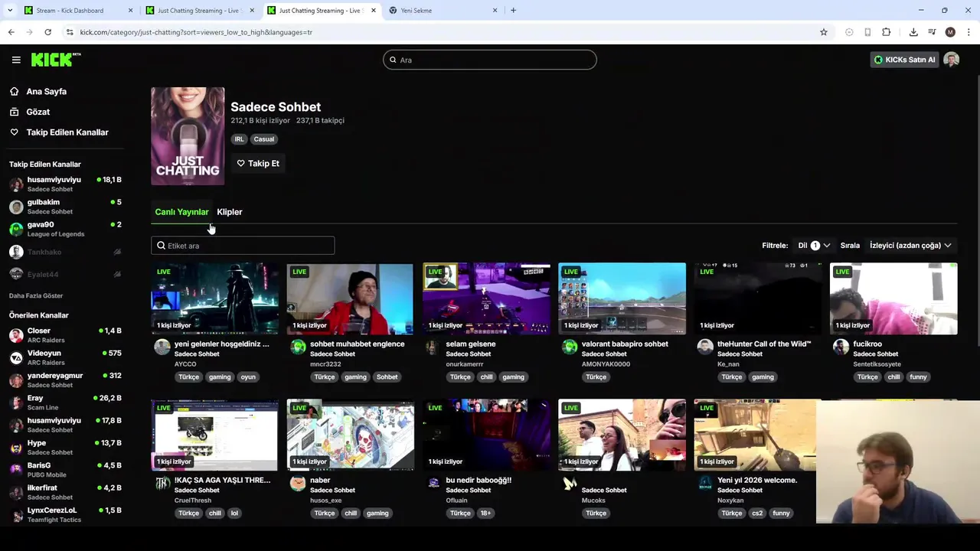The height and width of the screenshot is (551, 980).
Task: Click the KICKs Satın Al button
Action: click(x=904, y=60)
